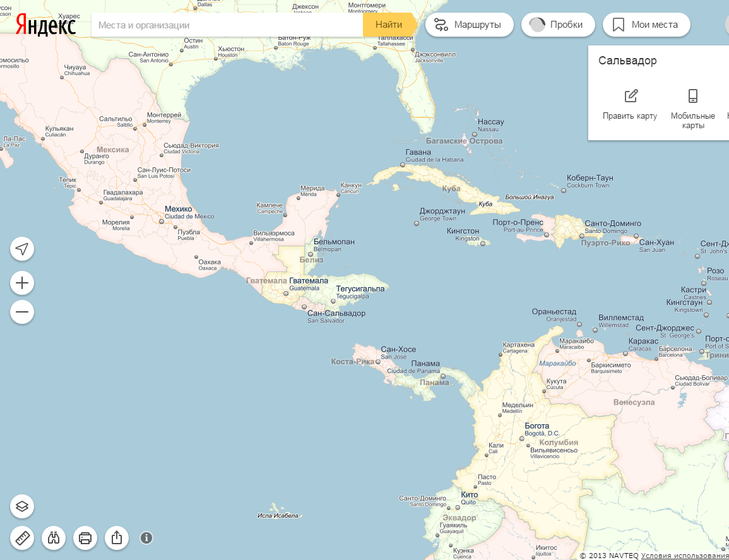Click the share map icon
Screen dimensions: 729x560
pyautogui.click(x=117, y=538)
